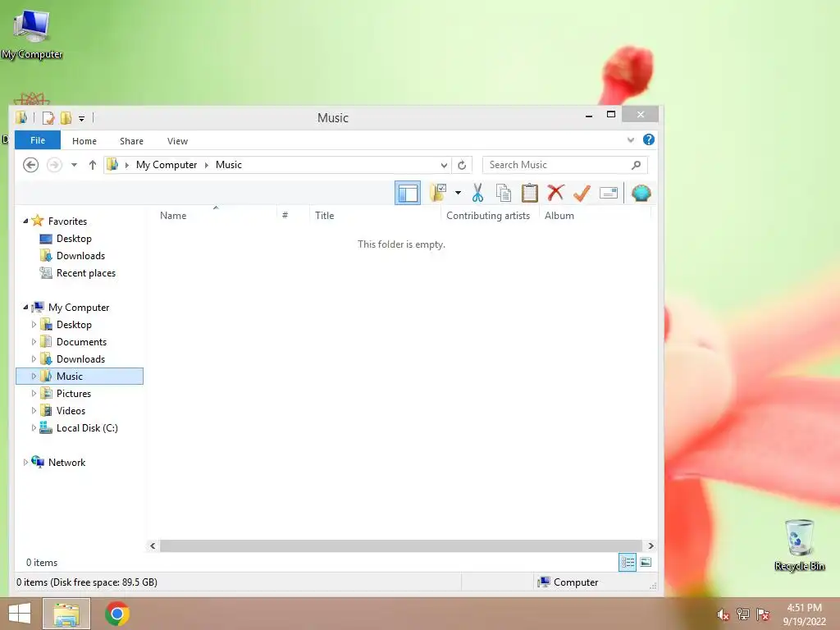This screenshot has width=840, height=630.
Task: Expand the ribbon with chevron
Action: point(631,140)
